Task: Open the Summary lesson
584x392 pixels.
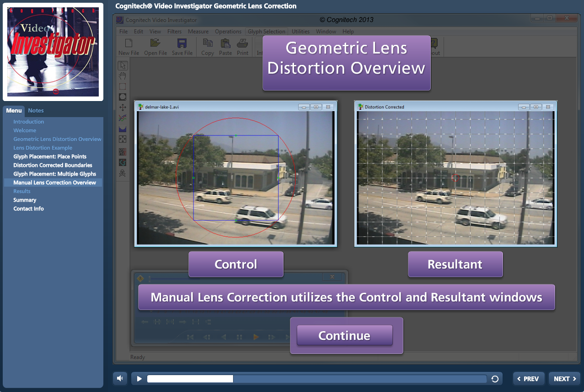Action: [x=25, y=200]
